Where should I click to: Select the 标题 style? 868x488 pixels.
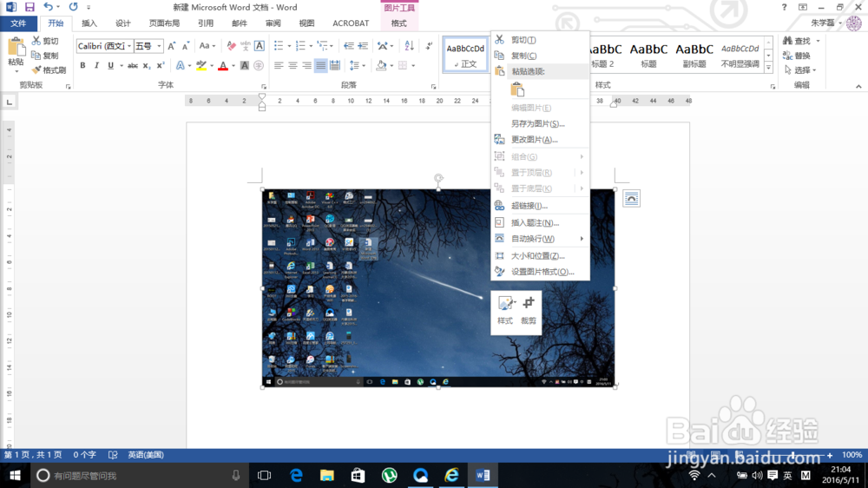[648, 55]
